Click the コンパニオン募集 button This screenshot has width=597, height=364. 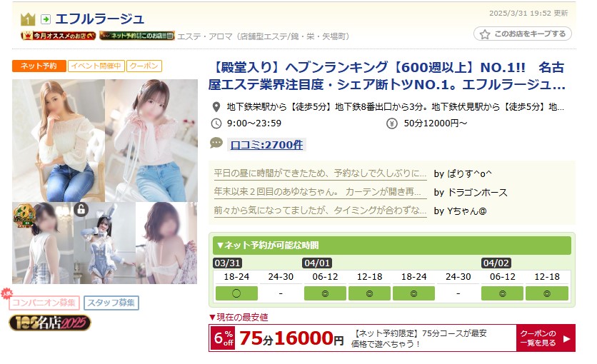point(44,303)
